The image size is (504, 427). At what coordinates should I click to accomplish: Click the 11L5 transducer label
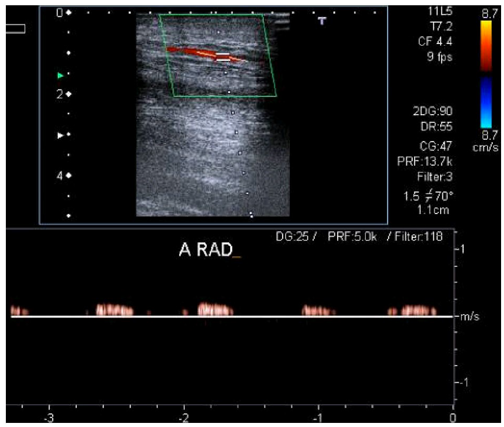pyautogui.click(x=440, y=11)
